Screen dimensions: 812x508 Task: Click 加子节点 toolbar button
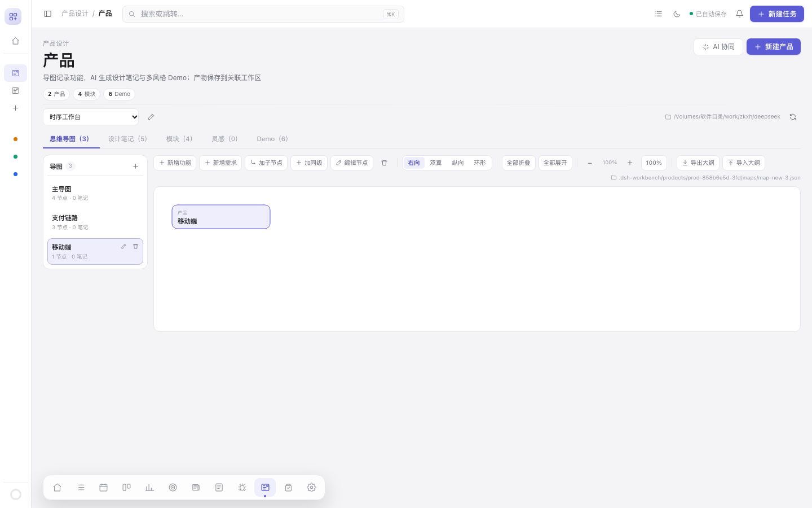pos(266,163)
